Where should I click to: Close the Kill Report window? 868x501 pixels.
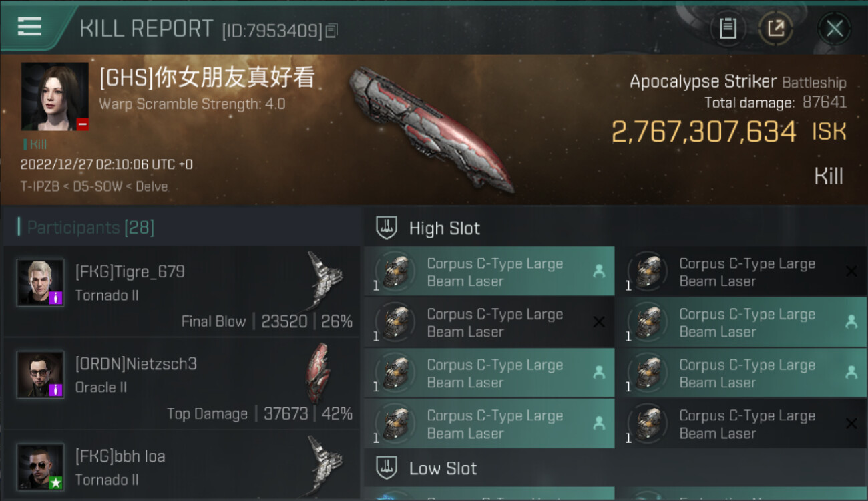[x=834, y=29]
